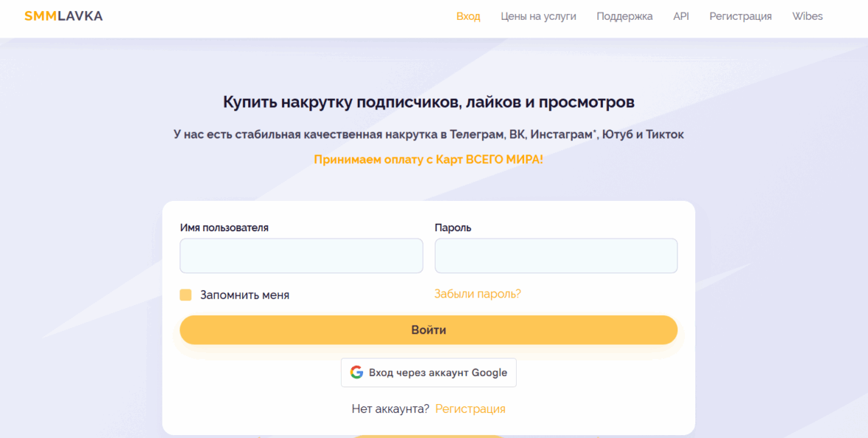Open the Вход navigation item

pyautogui.click(x=468, y=16)
